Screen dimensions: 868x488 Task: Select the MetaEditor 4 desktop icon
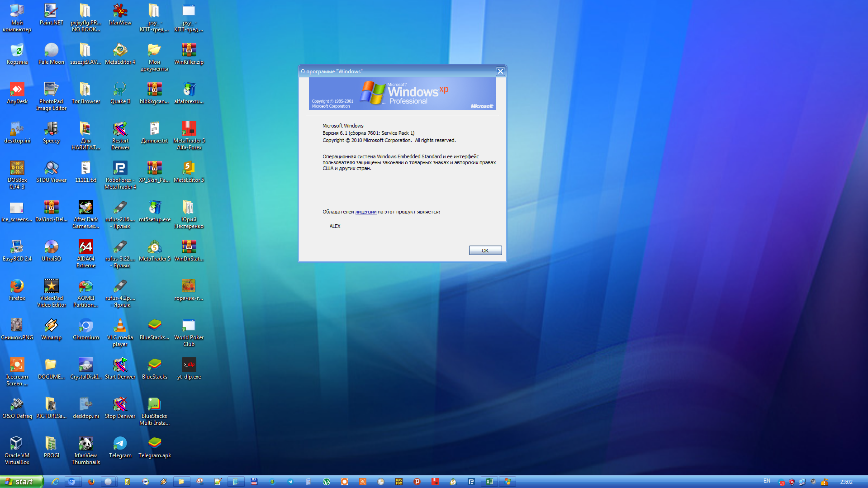120,54
